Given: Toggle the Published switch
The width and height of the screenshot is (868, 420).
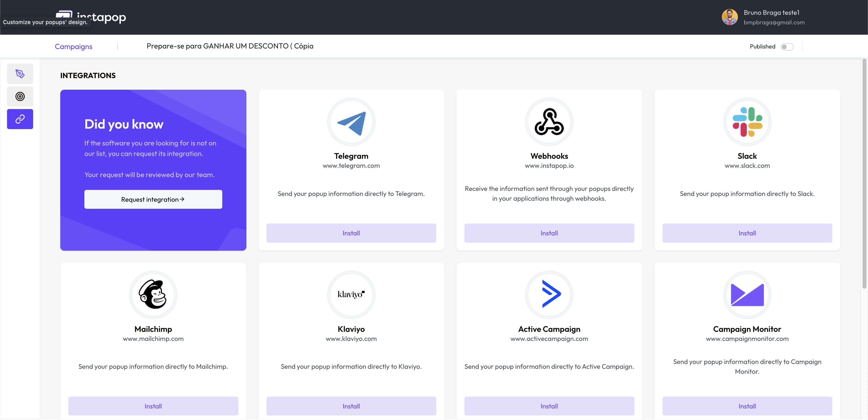Looking at the screenshot, I should (x=787, y=46).
